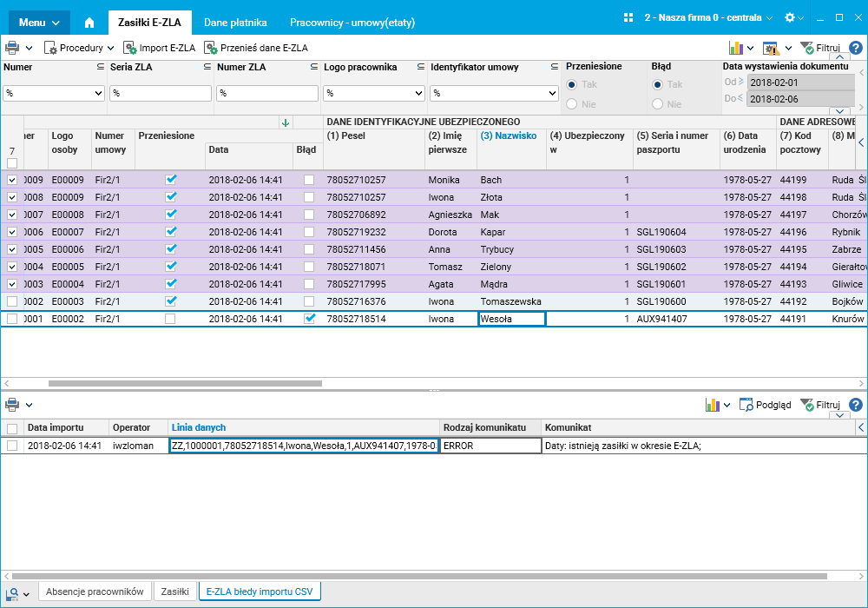Click Filtruj in the top toolbar
This screenshot has width=868, height=608.
coord(825,48)
